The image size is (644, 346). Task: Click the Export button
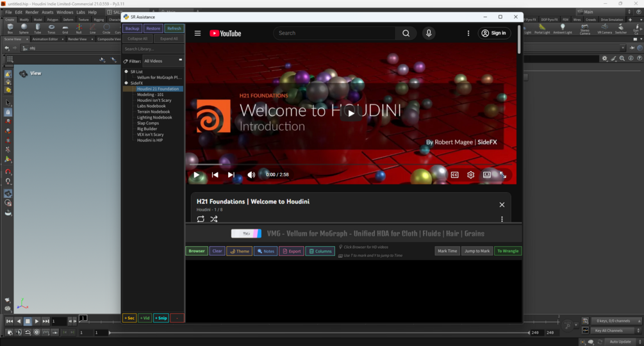click(292, 251)
